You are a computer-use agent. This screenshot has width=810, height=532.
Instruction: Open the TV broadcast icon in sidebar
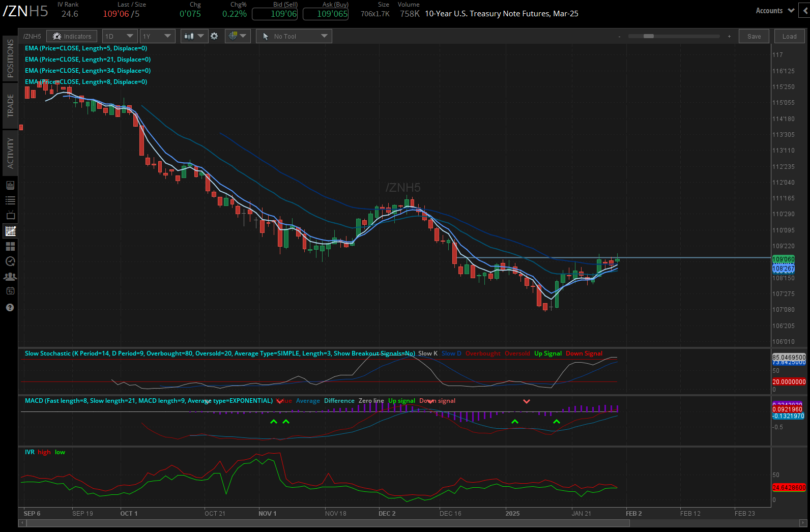pos(10,216)
